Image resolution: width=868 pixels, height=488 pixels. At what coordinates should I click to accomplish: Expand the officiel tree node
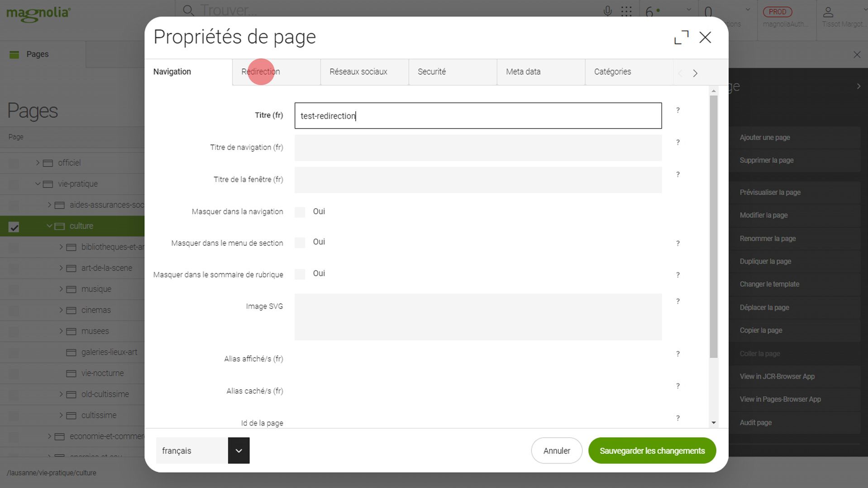(38, 163)
